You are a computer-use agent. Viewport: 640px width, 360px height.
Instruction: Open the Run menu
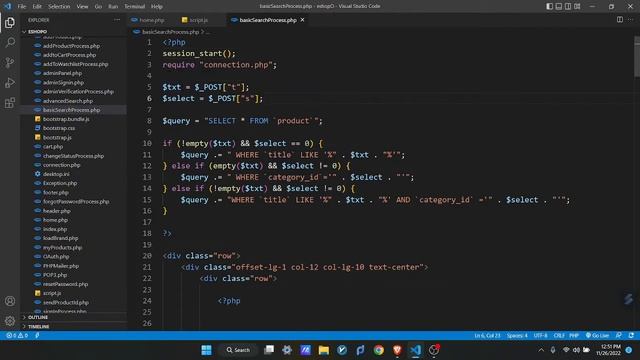coord(113,7)
